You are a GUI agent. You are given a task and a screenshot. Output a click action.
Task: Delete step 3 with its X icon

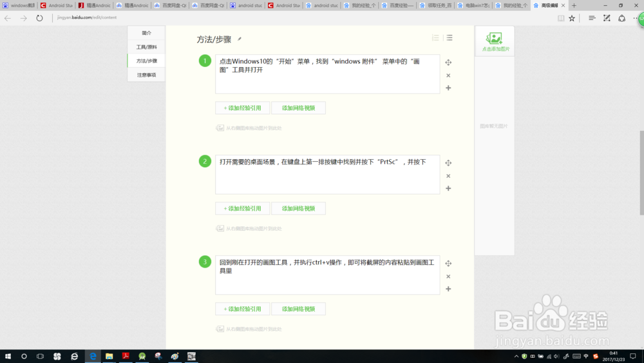point(448,277)
